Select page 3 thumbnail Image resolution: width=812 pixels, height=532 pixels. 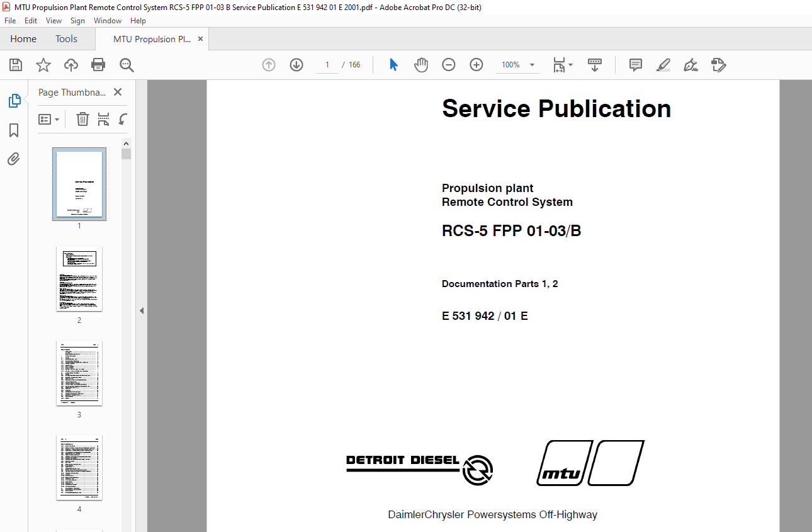pos(79,373)
